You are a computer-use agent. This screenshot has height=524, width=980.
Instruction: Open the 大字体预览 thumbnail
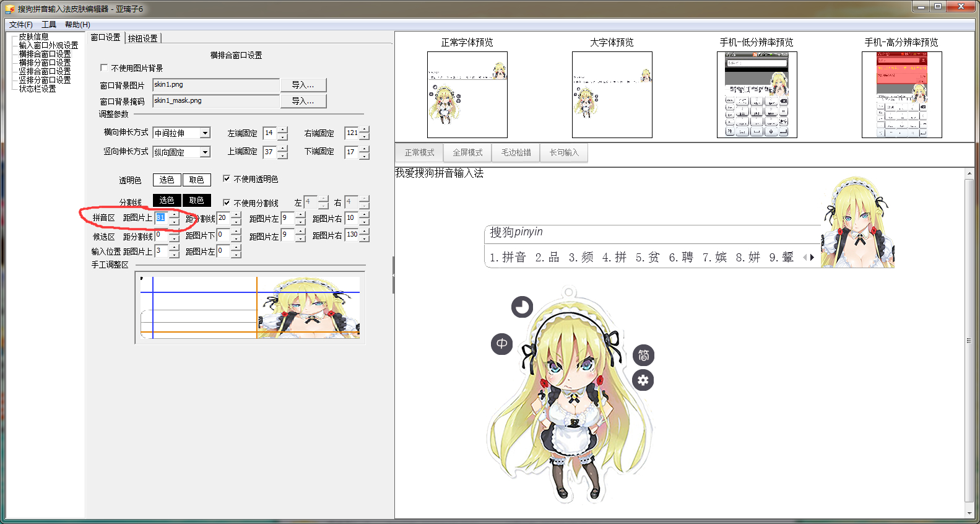612,95
